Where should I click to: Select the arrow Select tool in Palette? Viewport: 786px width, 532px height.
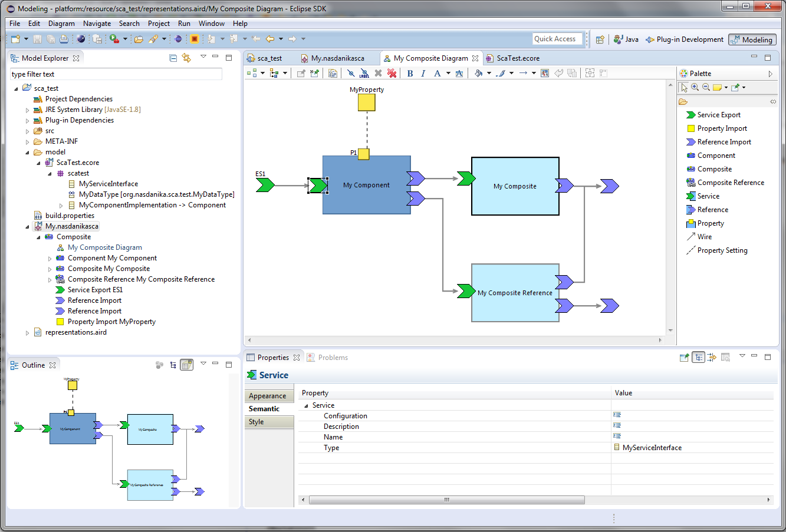(x=684, y=87)
